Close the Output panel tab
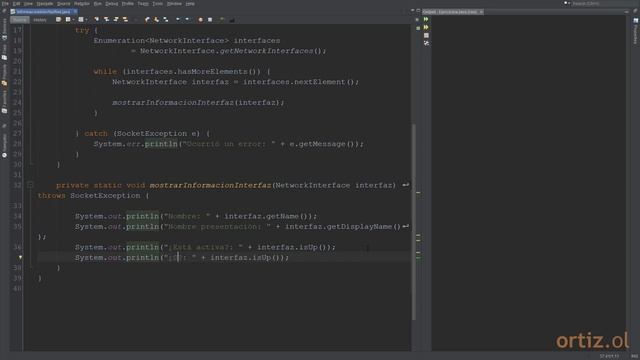This screenshot has width=640, height=360. (481, 12)
